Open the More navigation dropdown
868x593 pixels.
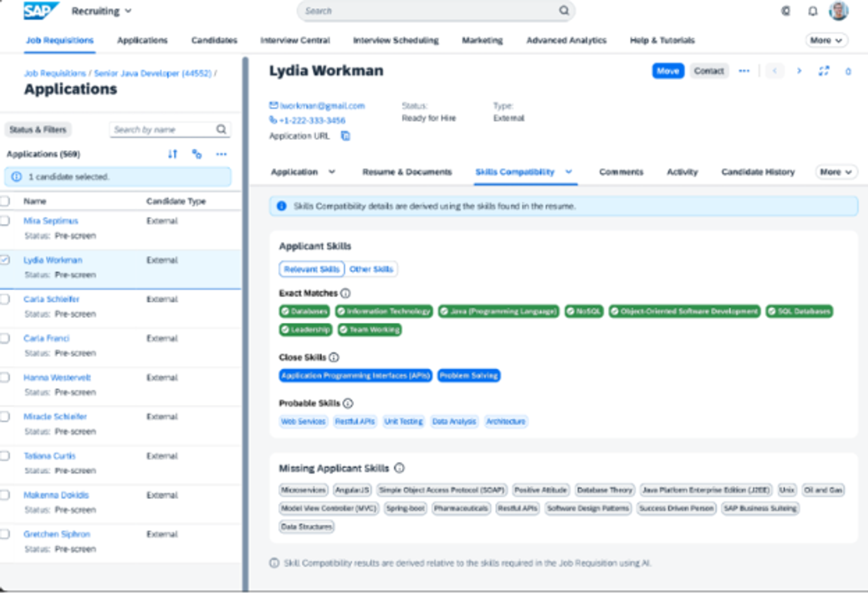(826, 40)
